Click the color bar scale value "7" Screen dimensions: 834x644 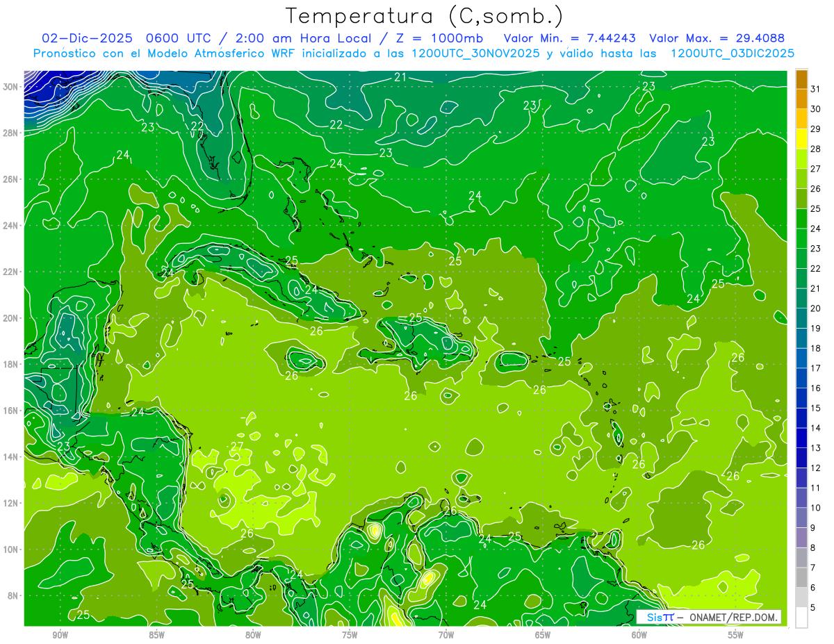812,568
